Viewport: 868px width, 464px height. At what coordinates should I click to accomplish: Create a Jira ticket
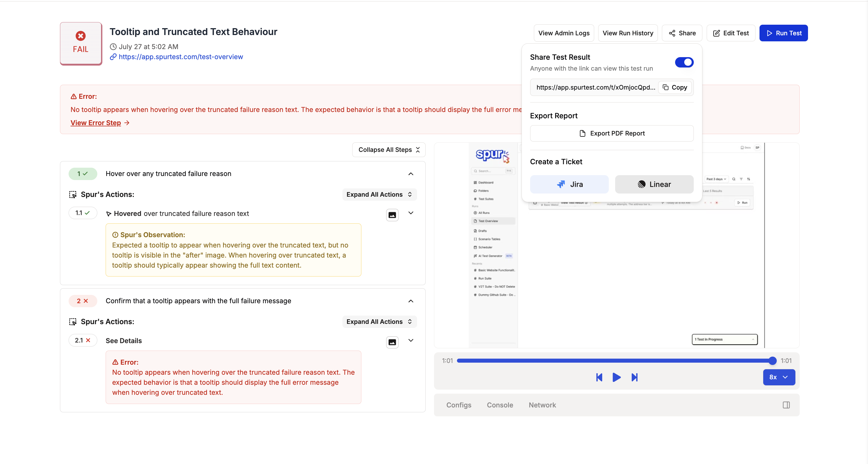point(569,184)
